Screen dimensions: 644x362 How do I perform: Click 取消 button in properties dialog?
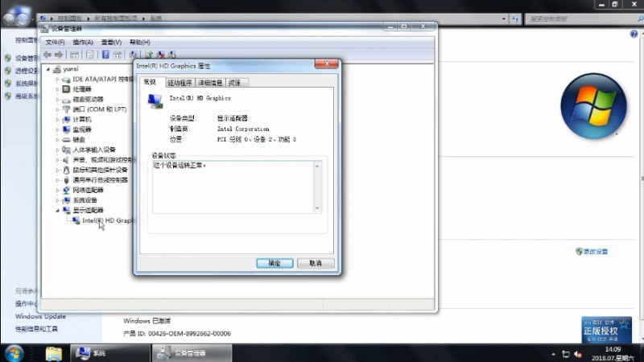pyautogui.click(x=316, y=263)
